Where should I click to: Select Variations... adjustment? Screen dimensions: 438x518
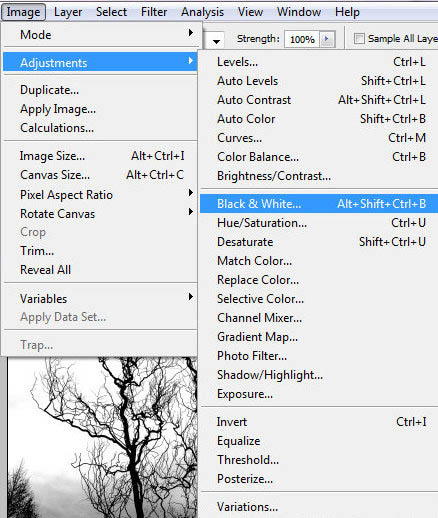pyautogui.click(x=319, y=507)
